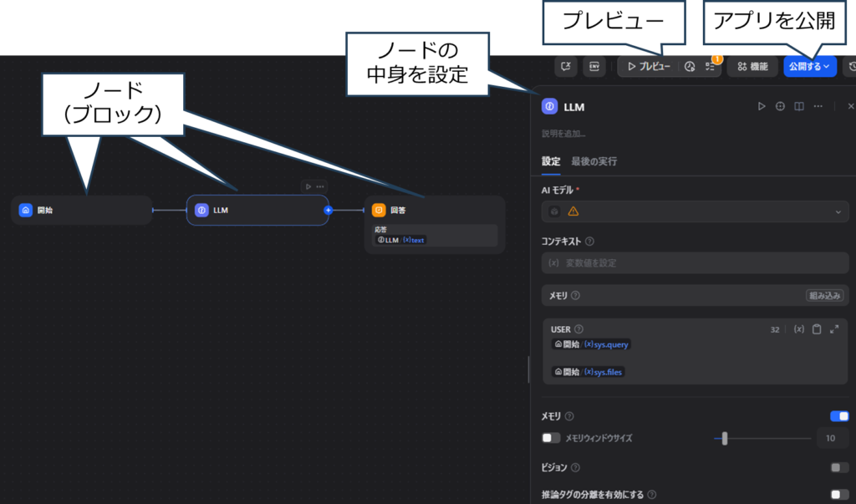Disable the メモリ toggle switch
Screen dimensions: 856x504
pos(838,416)
